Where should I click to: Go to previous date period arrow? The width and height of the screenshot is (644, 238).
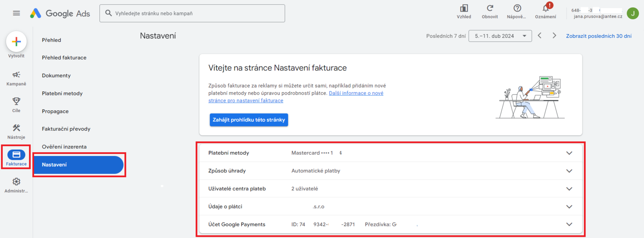540,36
